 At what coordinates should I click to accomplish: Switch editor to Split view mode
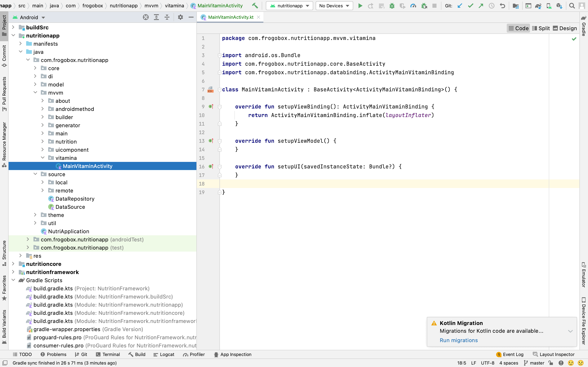click(541, 28)
